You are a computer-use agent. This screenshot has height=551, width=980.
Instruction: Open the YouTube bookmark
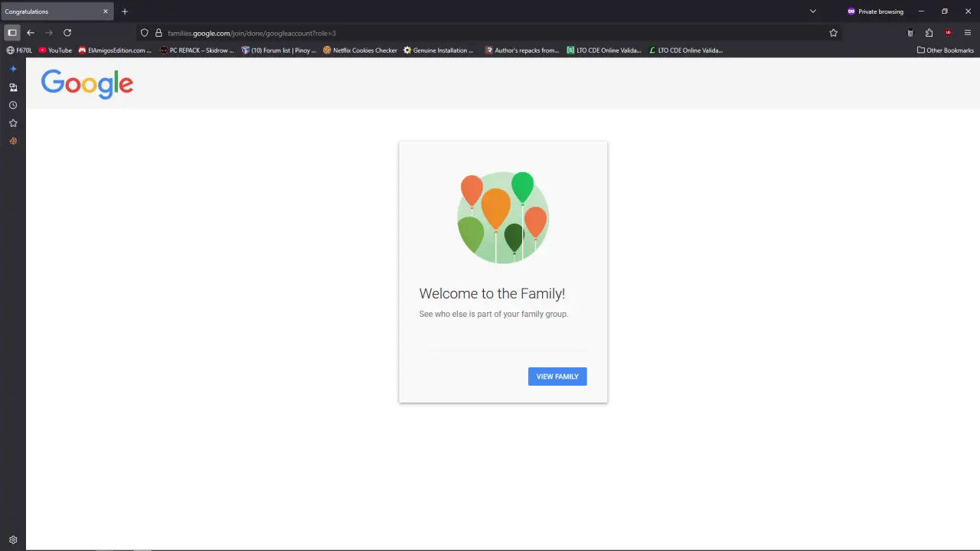tap(55, 51)
